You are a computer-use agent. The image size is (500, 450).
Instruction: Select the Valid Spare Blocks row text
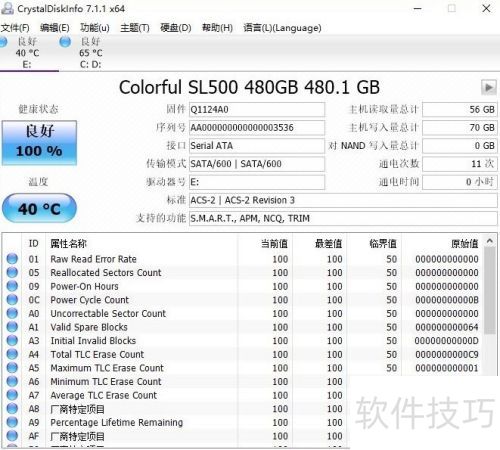pos(89,327)
